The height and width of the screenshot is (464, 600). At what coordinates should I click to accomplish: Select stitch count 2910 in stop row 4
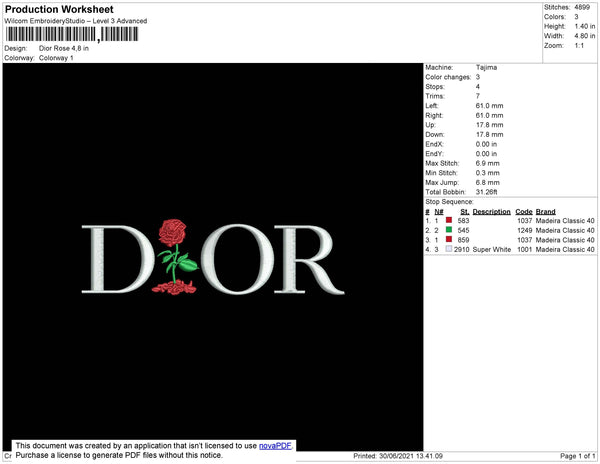(461, 249)
